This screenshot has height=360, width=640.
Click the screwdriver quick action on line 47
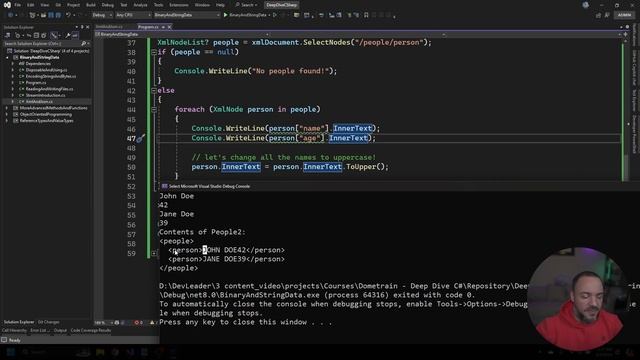coord(141,139)
